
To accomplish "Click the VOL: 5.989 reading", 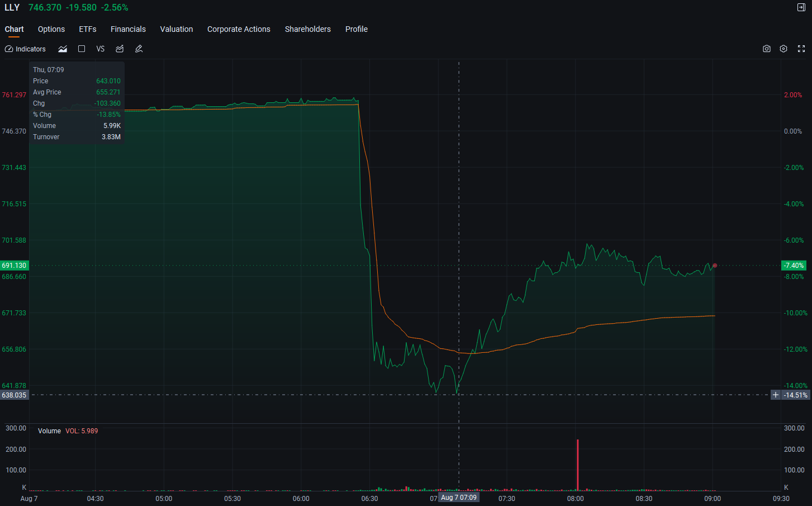I will click(82, 431).
